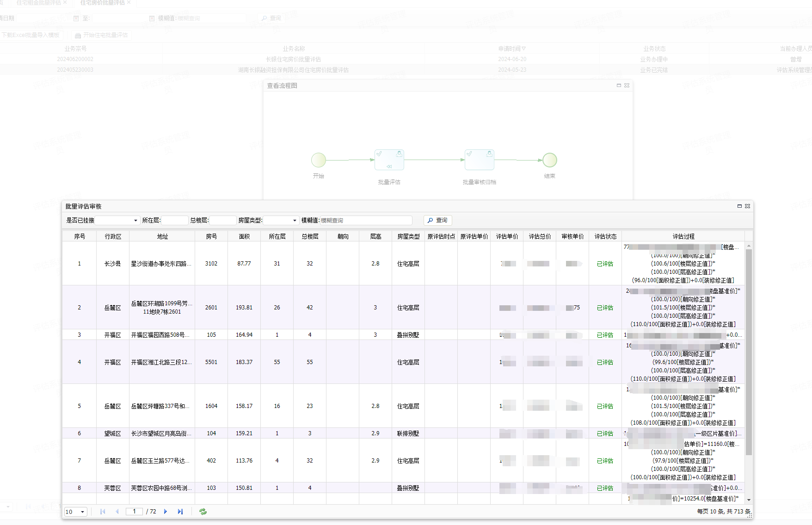Click the 批量评估 task node icon
812x525 pixels.
click(x=389, y=160)
